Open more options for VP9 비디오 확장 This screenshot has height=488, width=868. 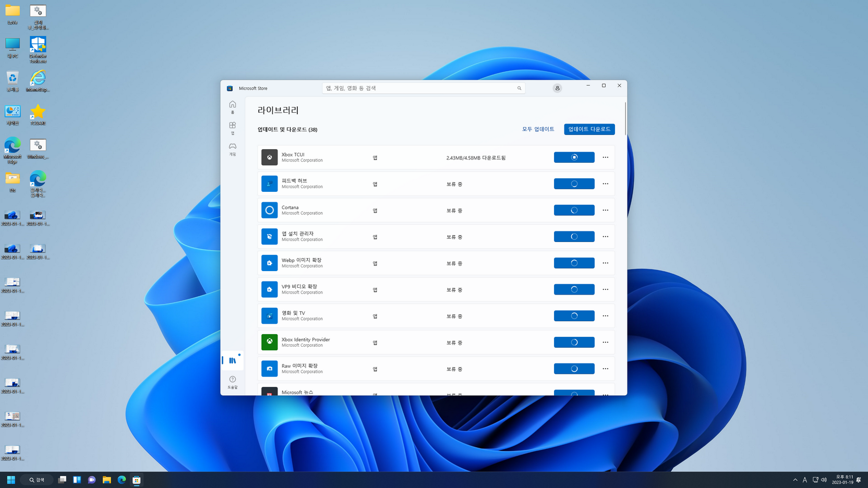point(605,289)
